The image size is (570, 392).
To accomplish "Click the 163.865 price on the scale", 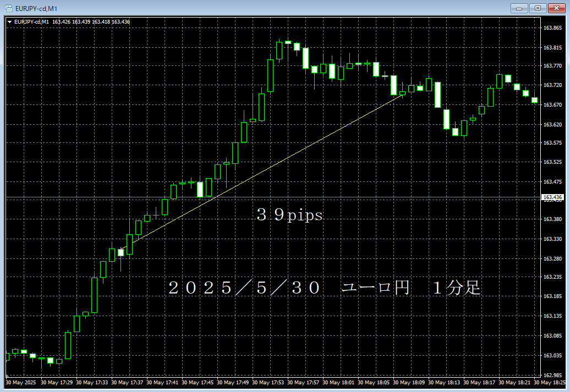I will coord(552,28).
